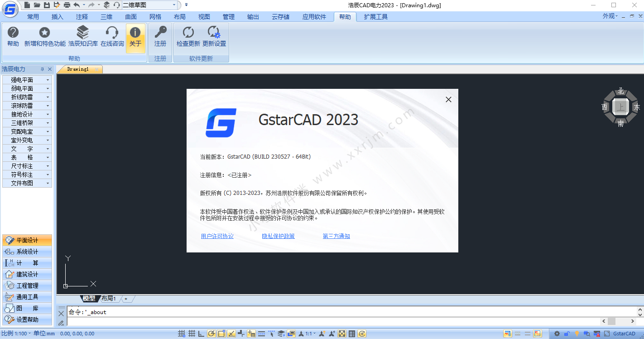Image resolution: width=644 pixels, height=339 pixels.
Task: Click the GstarCAD application menu logo button
Action: pos(10,9)
